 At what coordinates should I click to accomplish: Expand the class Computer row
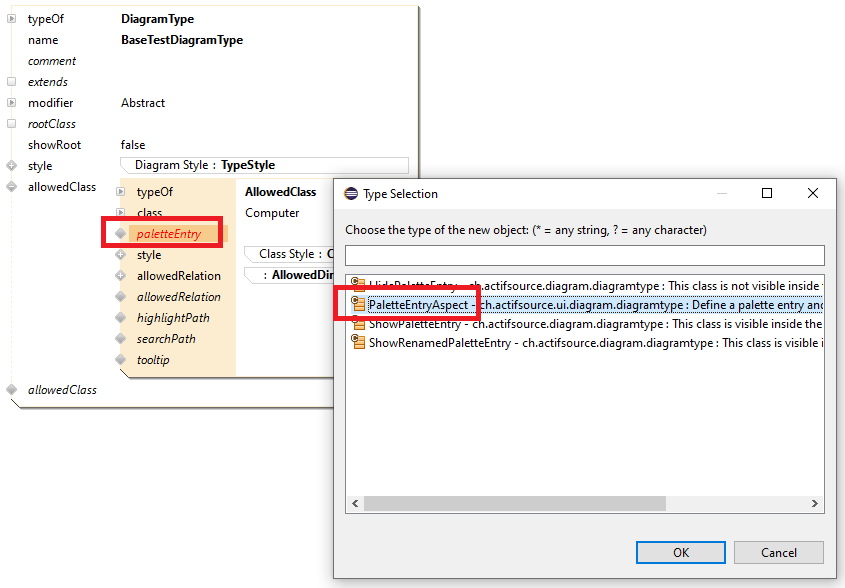coord(121,213)
